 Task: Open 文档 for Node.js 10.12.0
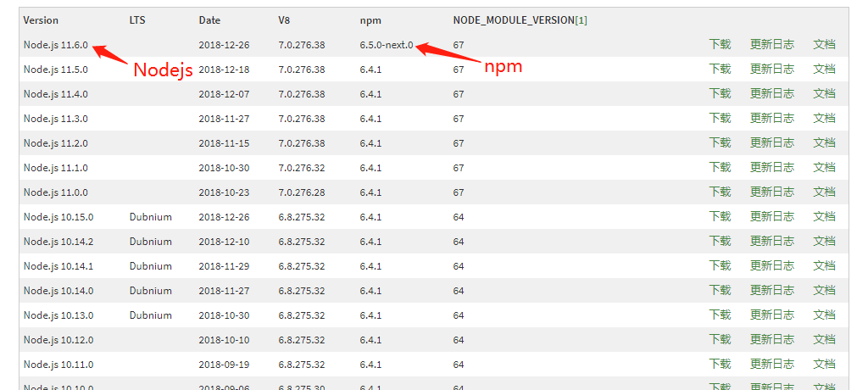pos(824,340)
